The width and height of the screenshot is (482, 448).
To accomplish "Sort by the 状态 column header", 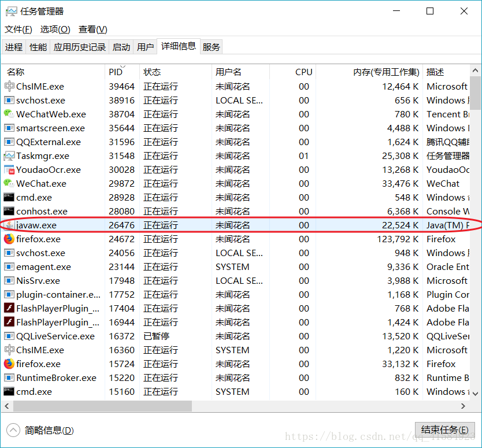I will click(x=176, y=72).
